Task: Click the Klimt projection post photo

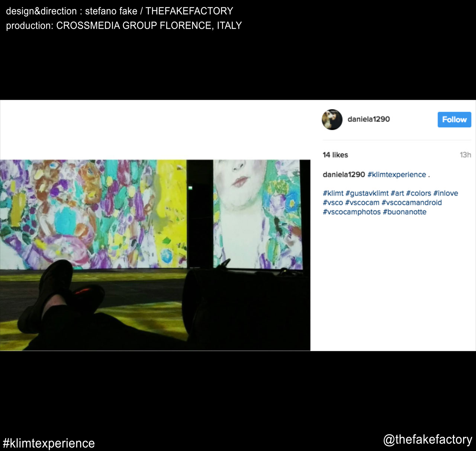Action: pos(155,255)
